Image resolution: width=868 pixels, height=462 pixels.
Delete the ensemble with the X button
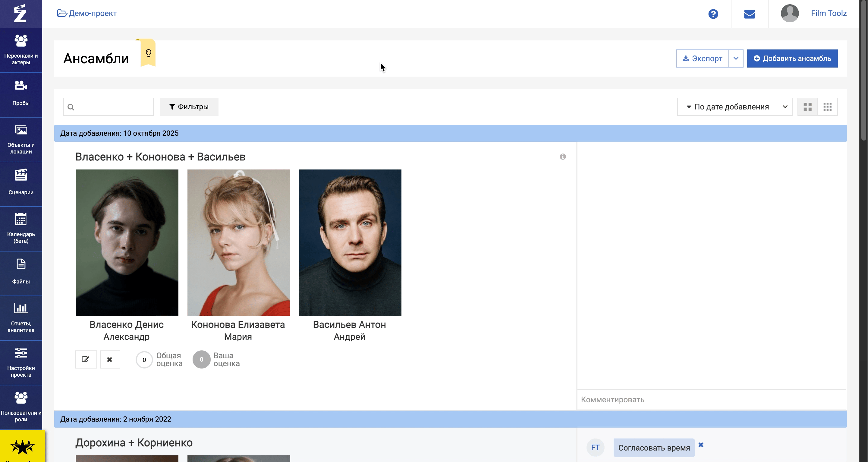(110, 359)
